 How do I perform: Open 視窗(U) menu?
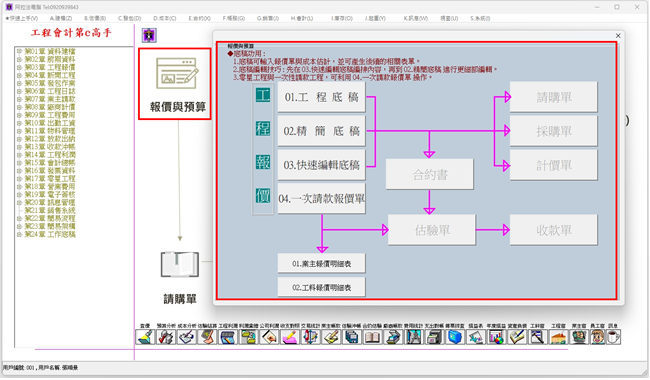coord(449,18)
